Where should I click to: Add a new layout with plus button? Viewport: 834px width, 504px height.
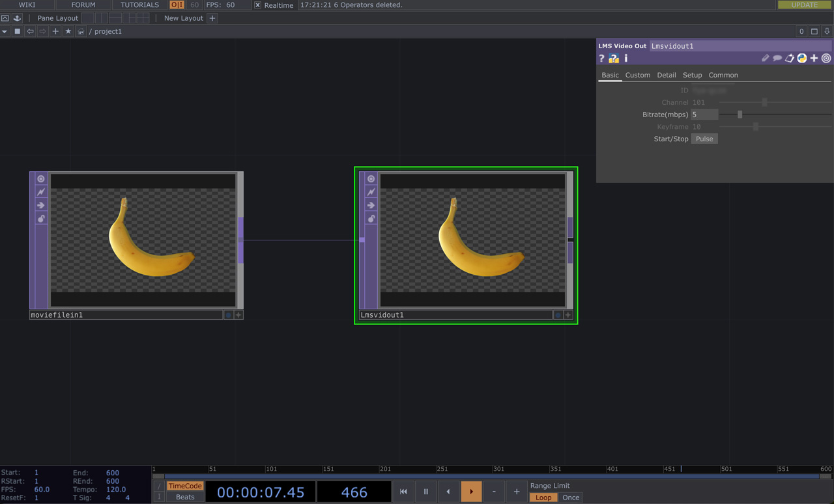212,18
